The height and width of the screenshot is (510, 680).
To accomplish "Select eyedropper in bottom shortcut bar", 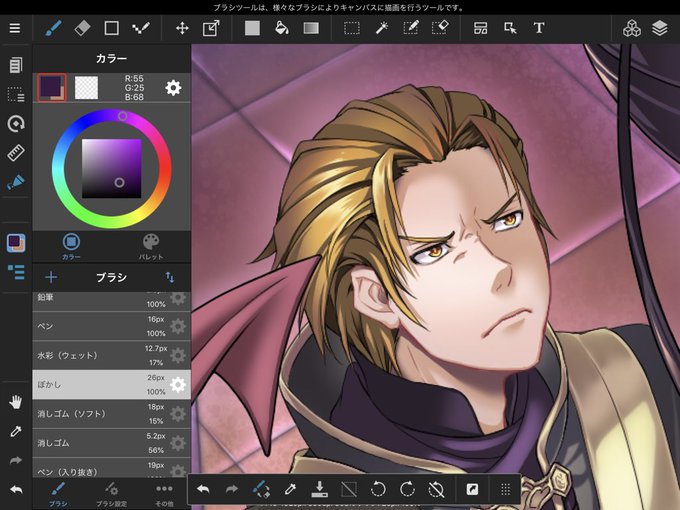I will point(290,490).
